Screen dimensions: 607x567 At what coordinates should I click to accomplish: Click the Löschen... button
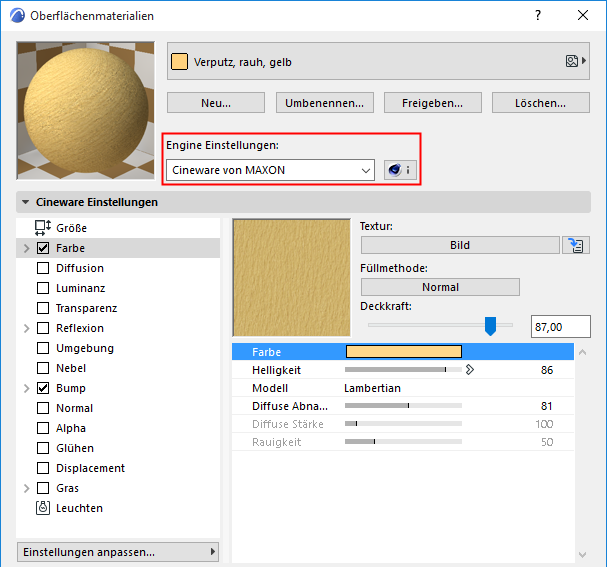(x=540, y=103)
